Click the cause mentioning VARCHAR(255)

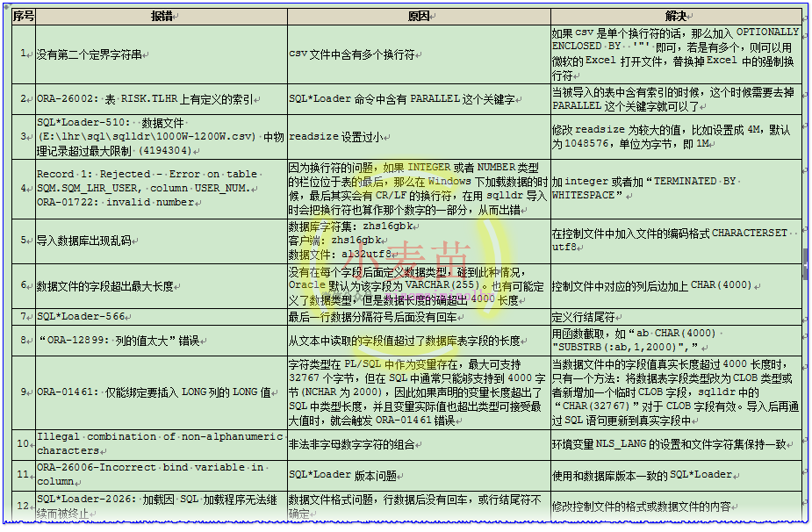tap(419, 286)
